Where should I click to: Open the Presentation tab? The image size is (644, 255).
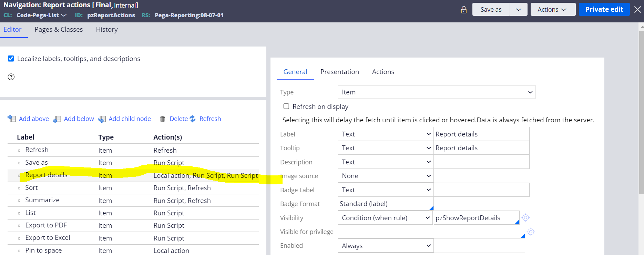point(339,72)
